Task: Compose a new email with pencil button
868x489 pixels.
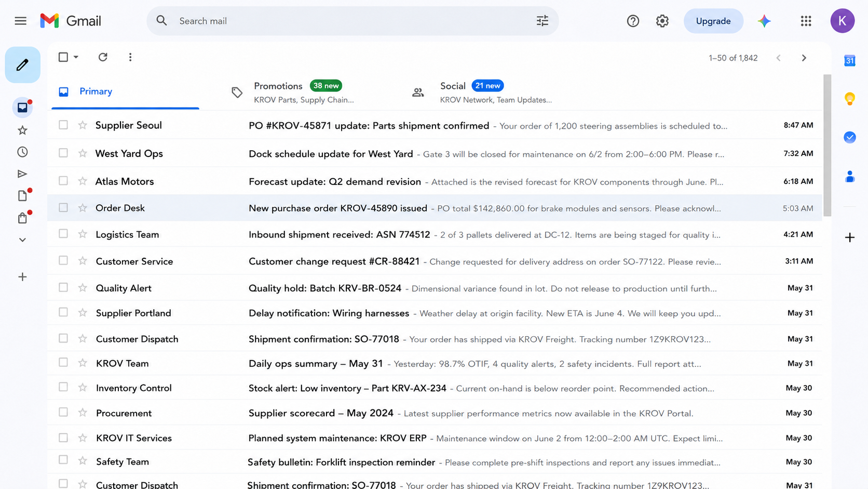Action: coord(22,65)
